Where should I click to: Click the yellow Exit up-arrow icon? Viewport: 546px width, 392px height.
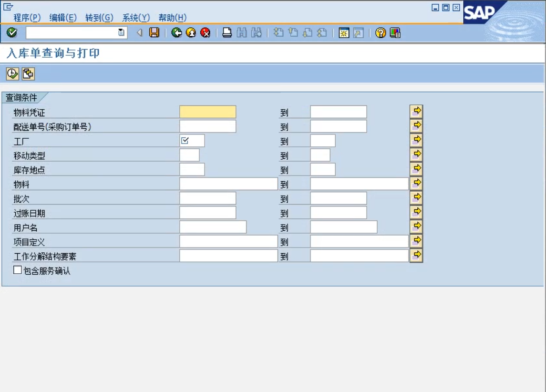point(191,32)
